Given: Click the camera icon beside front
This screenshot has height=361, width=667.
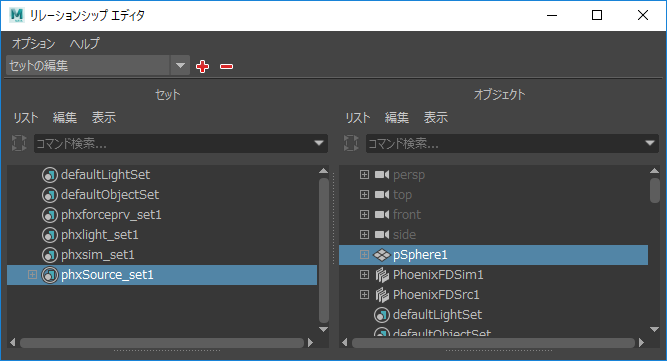Looking at the screenshot, I should [x=382, y=214].
